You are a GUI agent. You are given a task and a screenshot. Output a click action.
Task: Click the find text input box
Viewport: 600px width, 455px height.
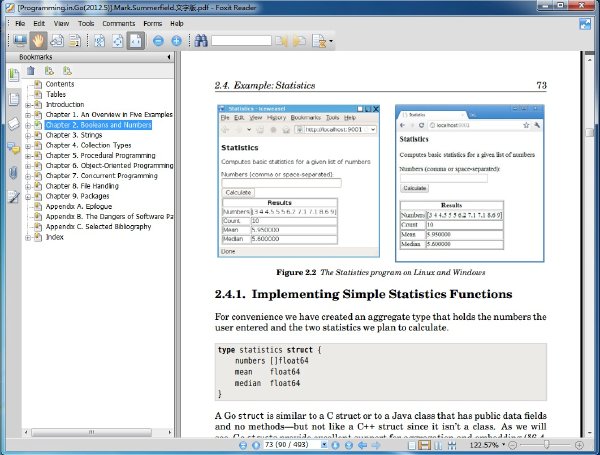click(241, 41)
